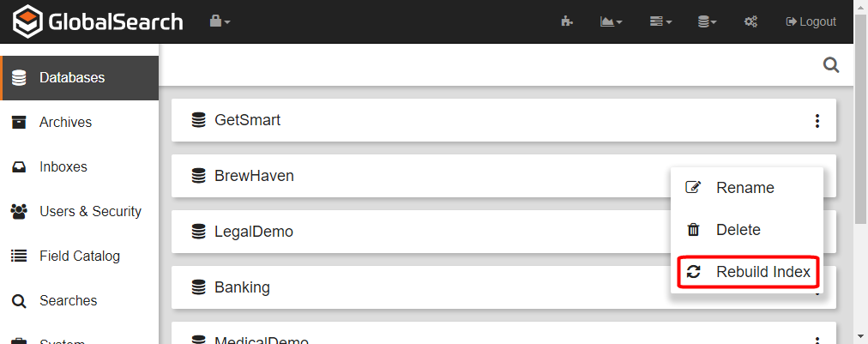Click the puzzle piece extensions icon
This screenshot has height=344, width=868.
tap(567, 21)
